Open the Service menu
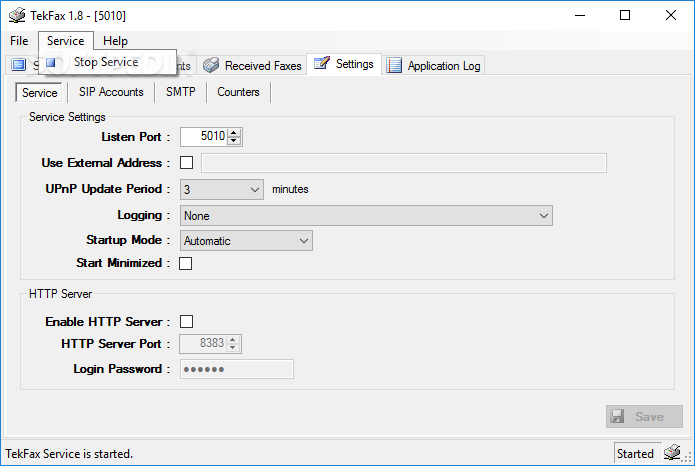This screenshot has height=466, width=695. (x=66, y=41)
